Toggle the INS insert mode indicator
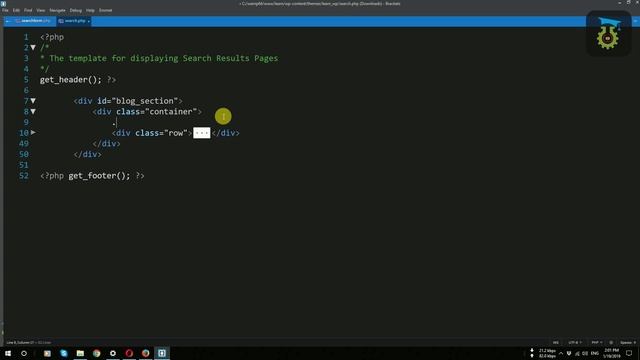Screen dimensions: 640x360 pyautogui.click(x=556, y=342)
